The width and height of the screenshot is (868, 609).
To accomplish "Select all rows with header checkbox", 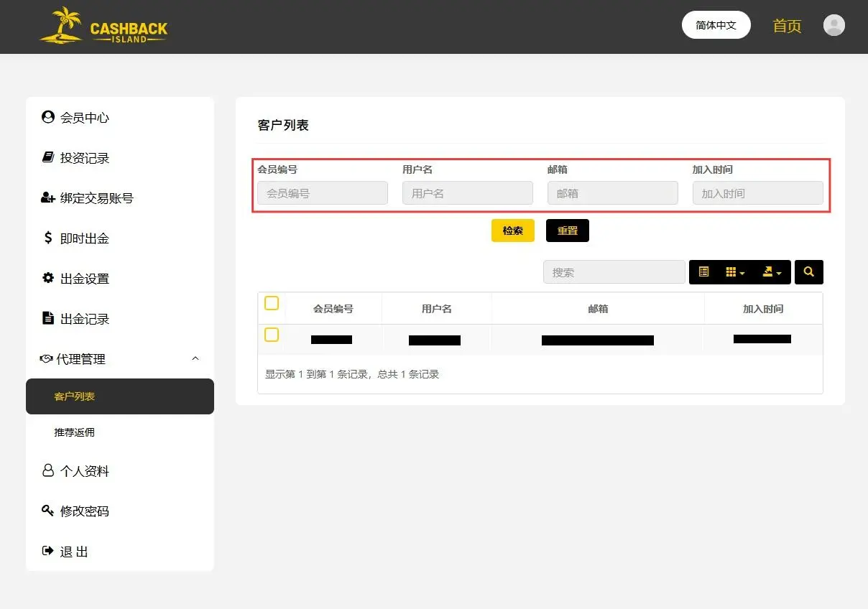I will (272, 303).
